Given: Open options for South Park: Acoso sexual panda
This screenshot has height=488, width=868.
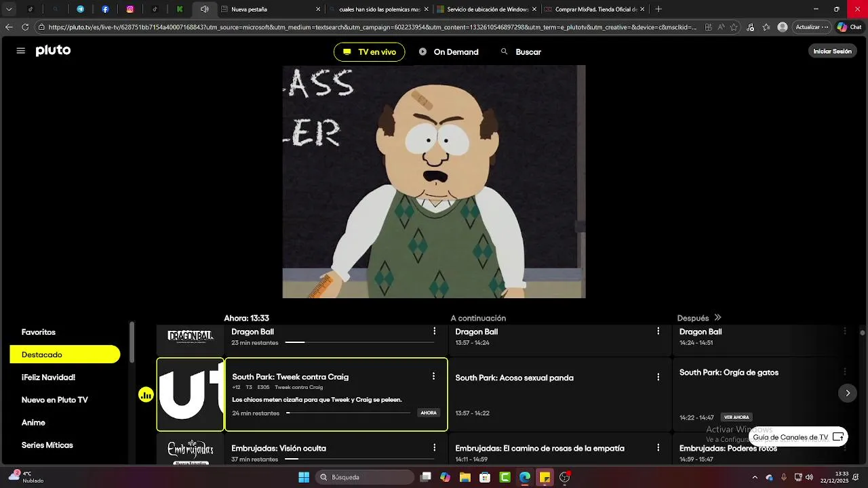Looking at the screenshot, I should pyautogui.click(x=658, y=377).
